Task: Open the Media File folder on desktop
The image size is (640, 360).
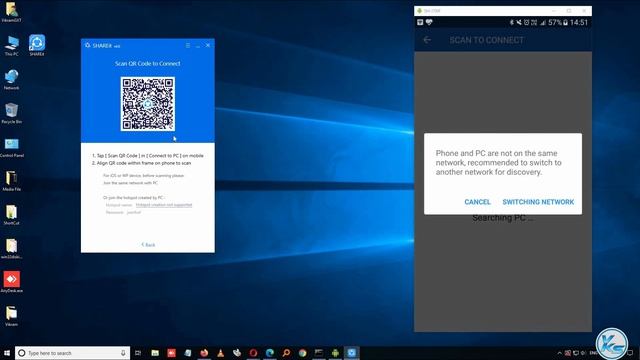Action: click(11, 180)
